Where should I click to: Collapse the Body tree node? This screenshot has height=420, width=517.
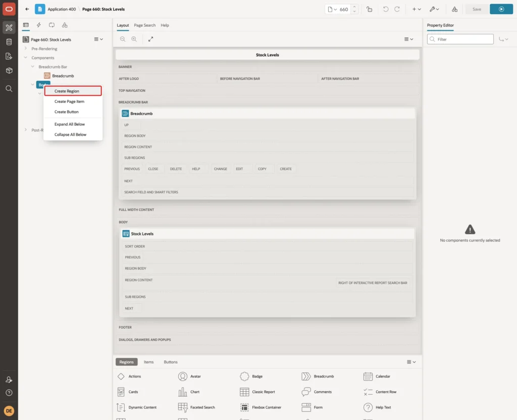[x=33, y=85]
